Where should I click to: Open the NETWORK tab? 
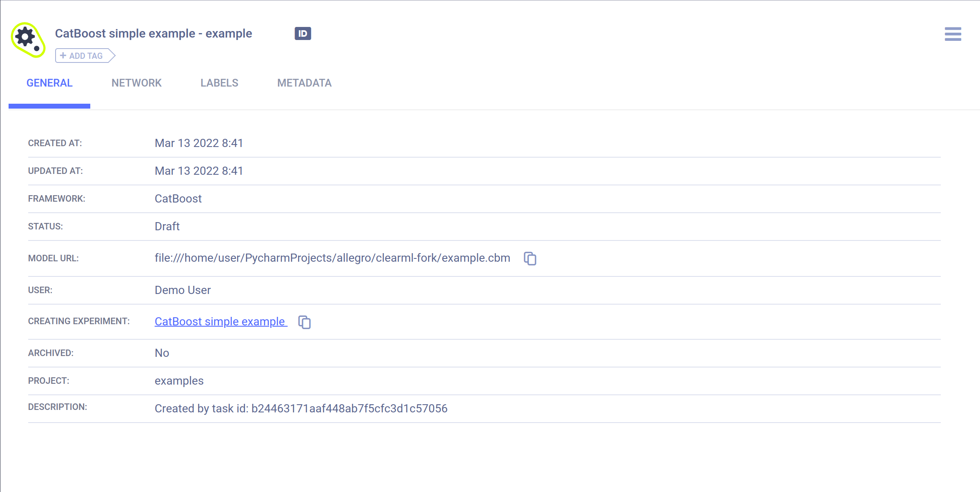coord(136,83)
